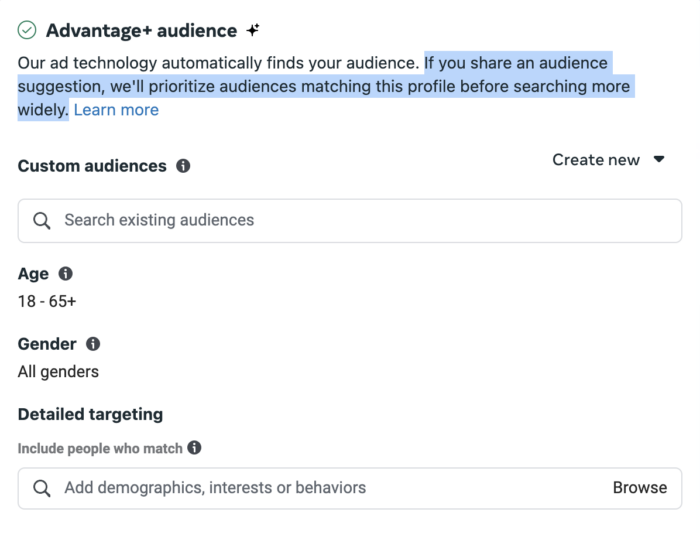Click the Gender info icon
700x533 pixels.
coord(93,344)
